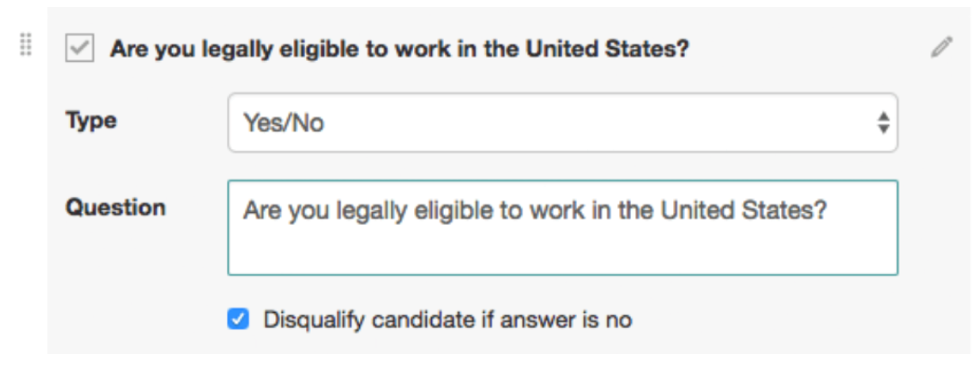Grab the dotted drag handle icon
Screen dimensions: 980x369
(x=25, y=45)
